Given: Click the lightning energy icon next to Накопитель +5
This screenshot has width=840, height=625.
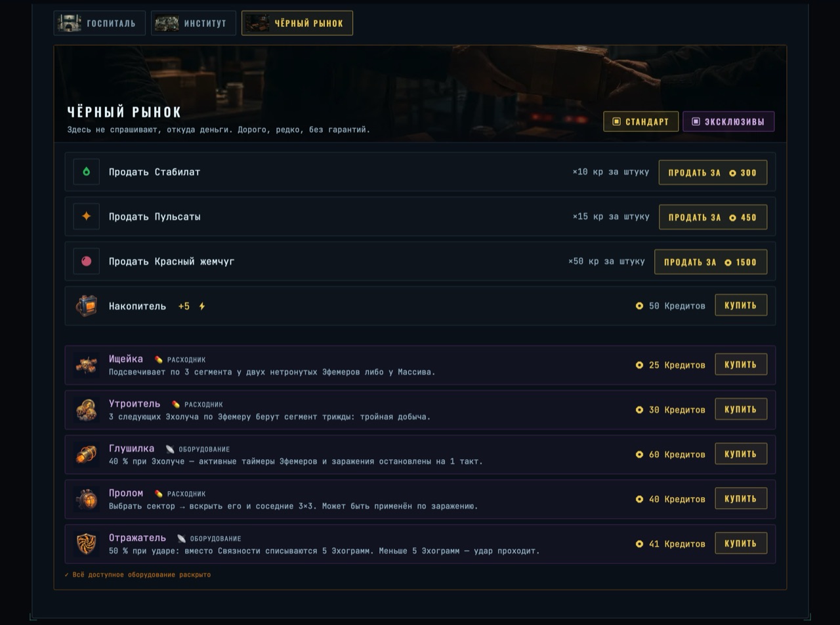Looking at the screenshot, I should [x=202, y=306].
